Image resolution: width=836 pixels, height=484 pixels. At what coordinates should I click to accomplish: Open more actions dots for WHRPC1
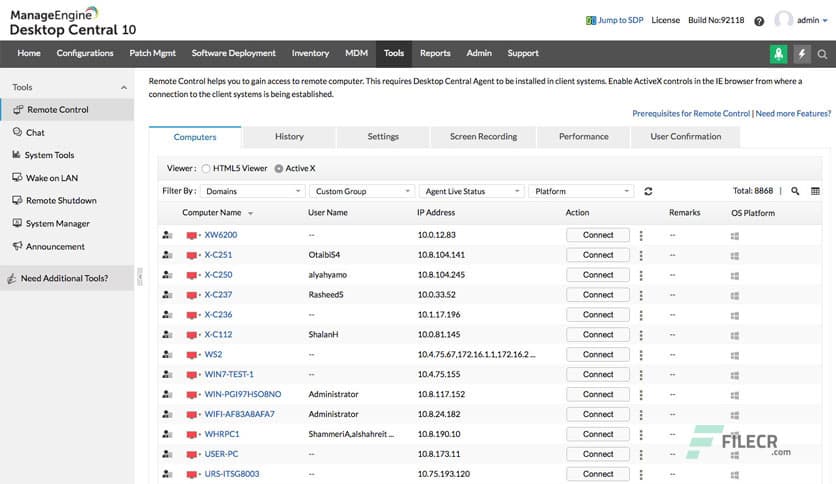click(x=641, y=434)
